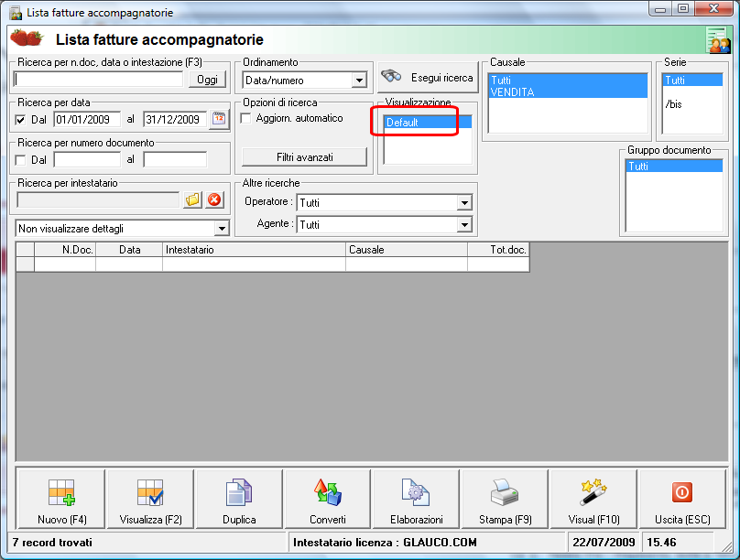Enable Aggiorn. automatico checkbox
The width and height of the screenshot is (740, 560).
pos(245,118)
